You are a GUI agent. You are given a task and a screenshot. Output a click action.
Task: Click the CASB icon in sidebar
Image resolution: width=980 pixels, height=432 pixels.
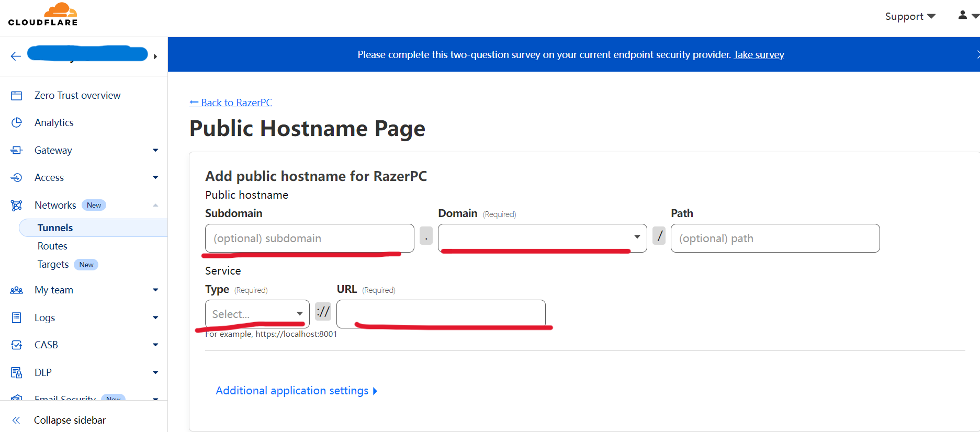point(17,345)
